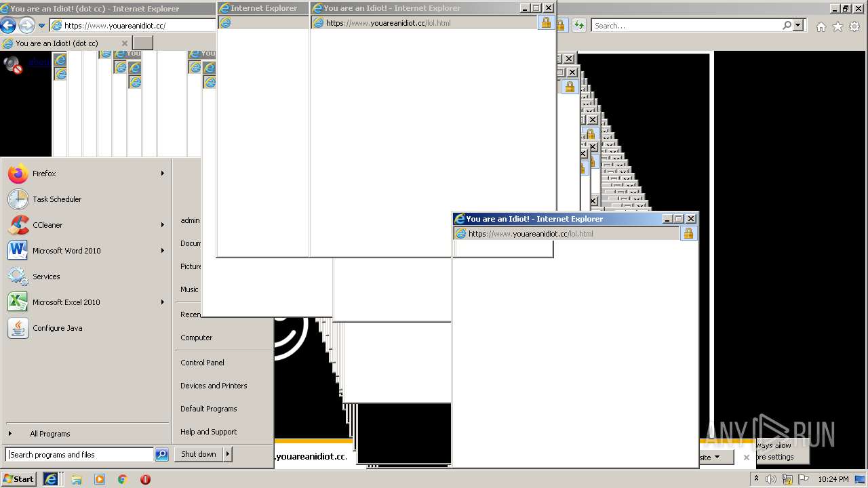
Task: Click security lock in top popup window
Action: pyautogui.click(x=546, y=22)
